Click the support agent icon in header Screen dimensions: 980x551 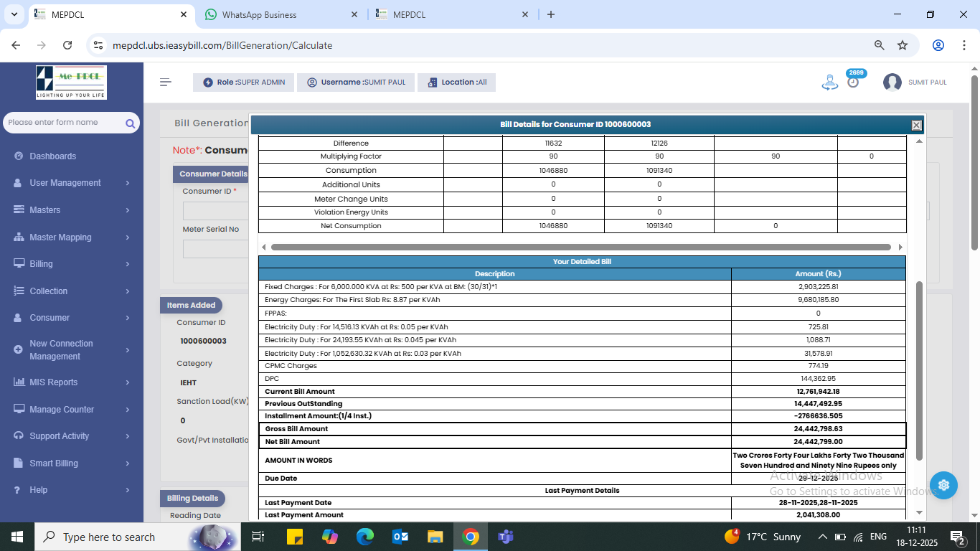point(829,83)
